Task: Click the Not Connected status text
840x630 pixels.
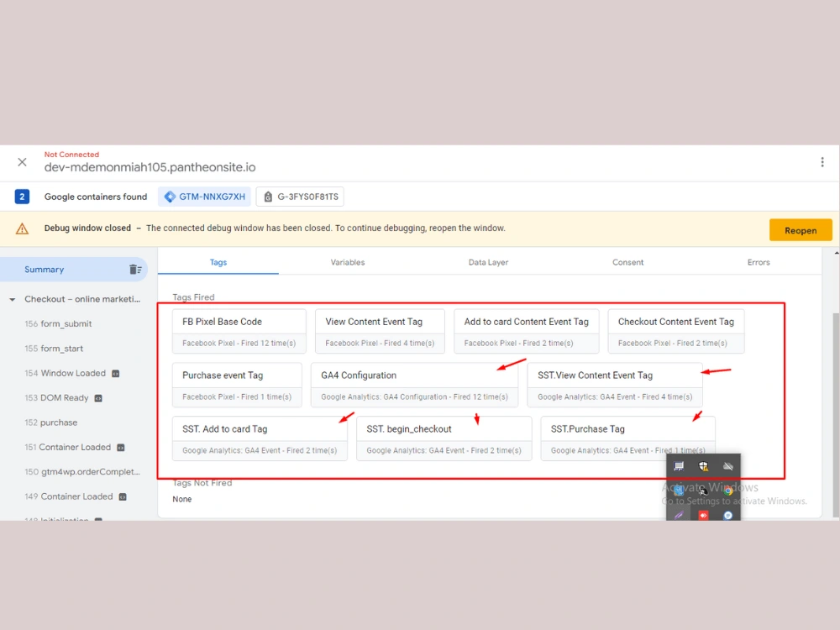Action: [71, 155]
